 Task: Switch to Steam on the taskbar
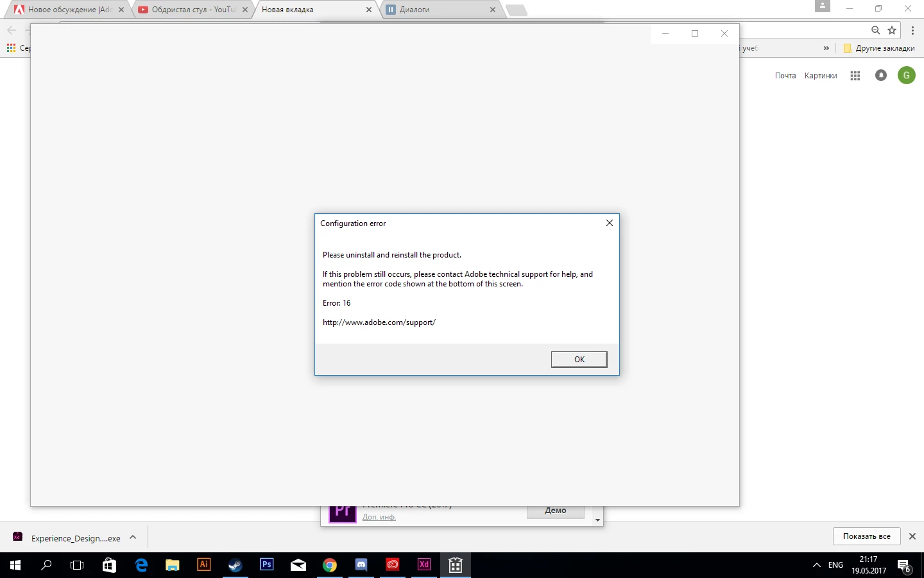click(235, 565)
